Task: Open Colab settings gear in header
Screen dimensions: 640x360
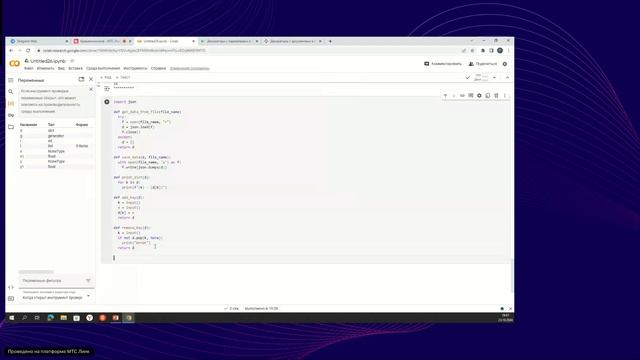Action: point(505,64)
